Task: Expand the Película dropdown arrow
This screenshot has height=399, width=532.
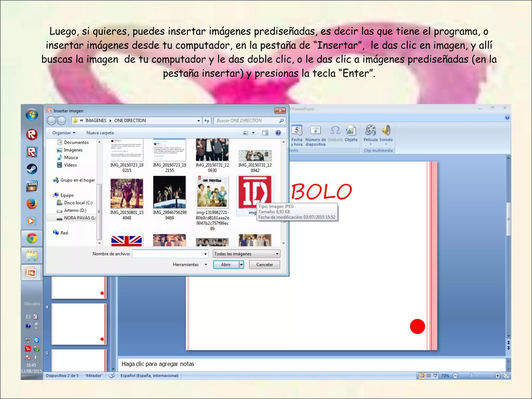Action: coord(371,144)
